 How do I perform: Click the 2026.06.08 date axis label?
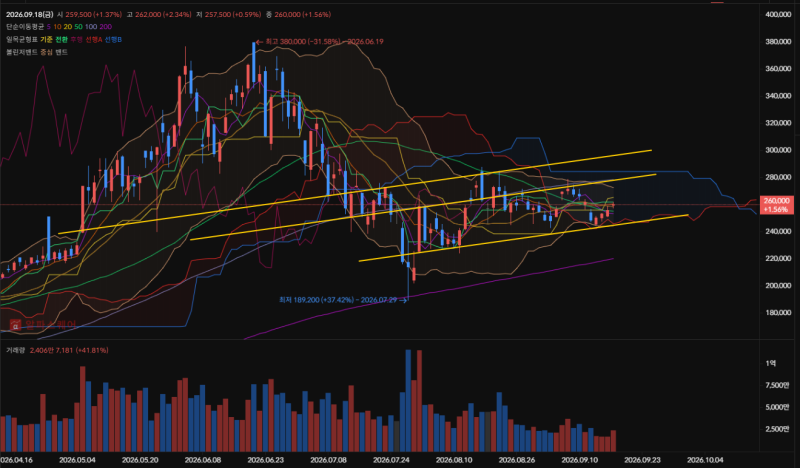[203, 460]
